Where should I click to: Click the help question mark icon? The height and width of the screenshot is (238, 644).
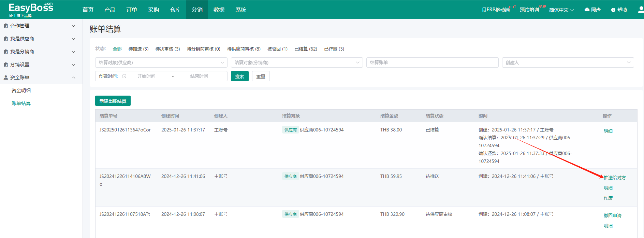[613, 10]
